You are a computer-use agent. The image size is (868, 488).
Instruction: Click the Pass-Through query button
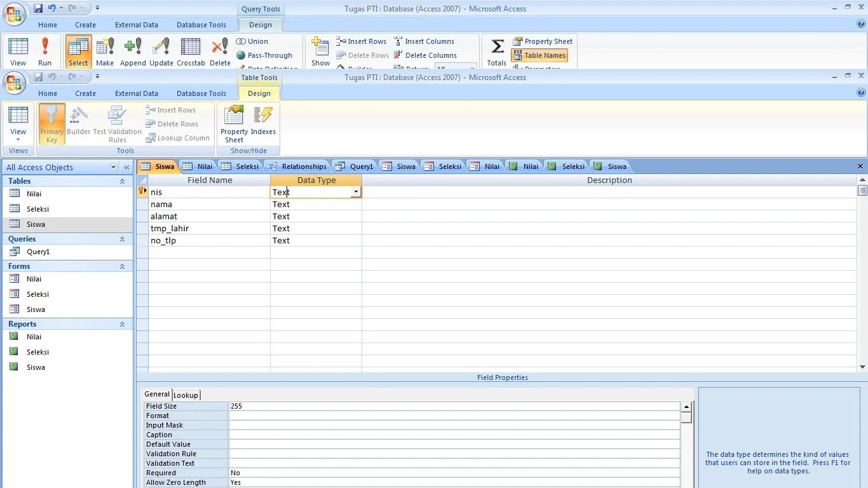tap(264, 55)
